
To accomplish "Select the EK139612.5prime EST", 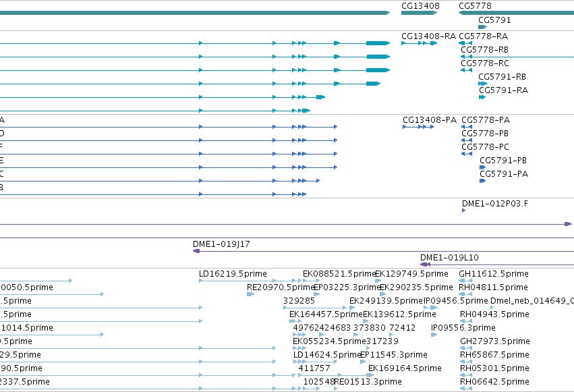I will 366,321.
